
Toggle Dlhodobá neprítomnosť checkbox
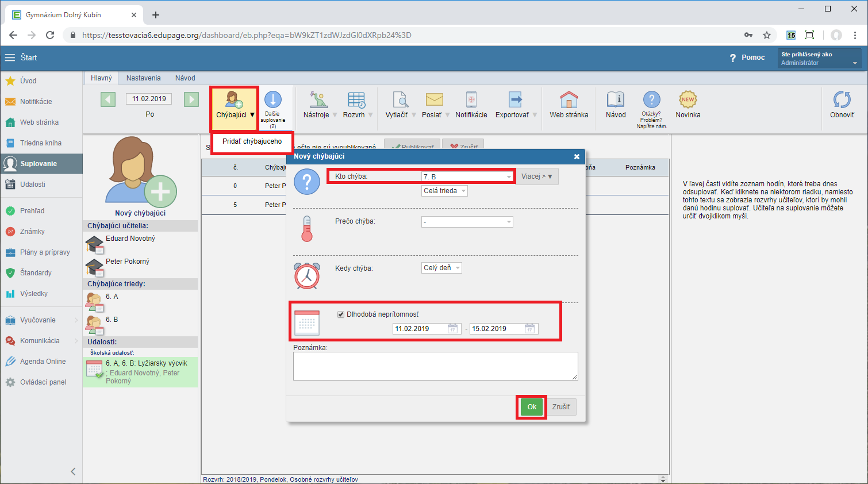pyautogui.click(x=341, y=314)
